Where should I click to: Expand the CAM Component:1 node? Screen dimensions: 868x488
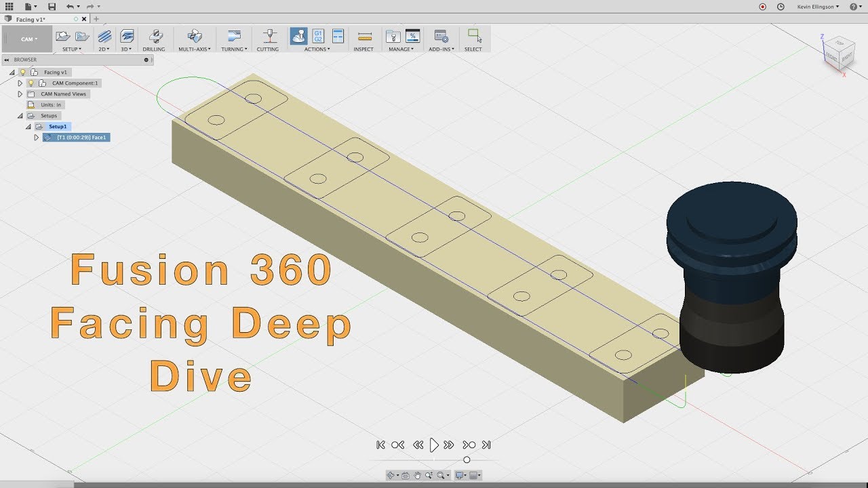click(x=20, y=83)
